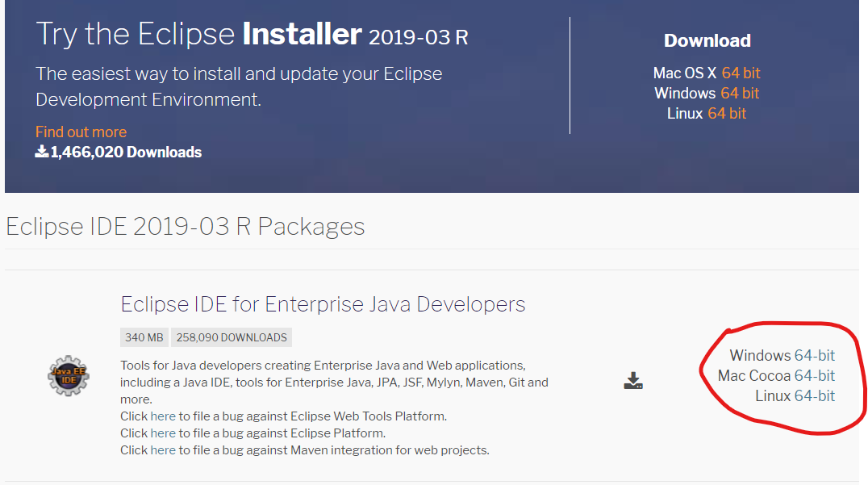Click the 'easiest way to install' tagline
Image resolution: width=868 pixels, height=485 pixels.
[x=239, y=86]
